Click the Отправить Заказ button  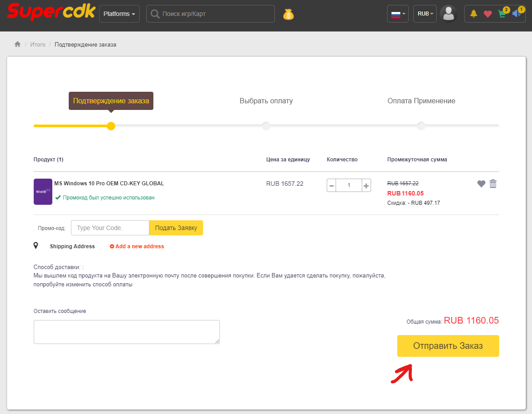click(448, 346)
